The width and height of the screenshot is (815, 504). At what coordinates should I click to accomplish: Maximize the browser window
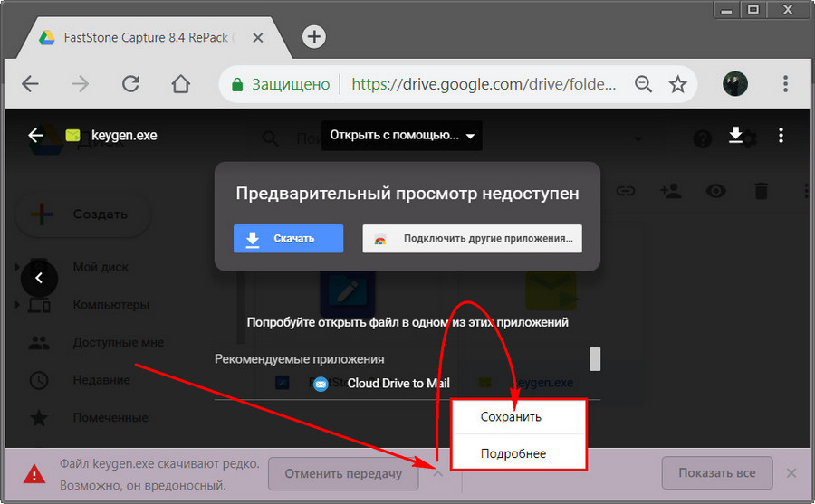(753, 9)
